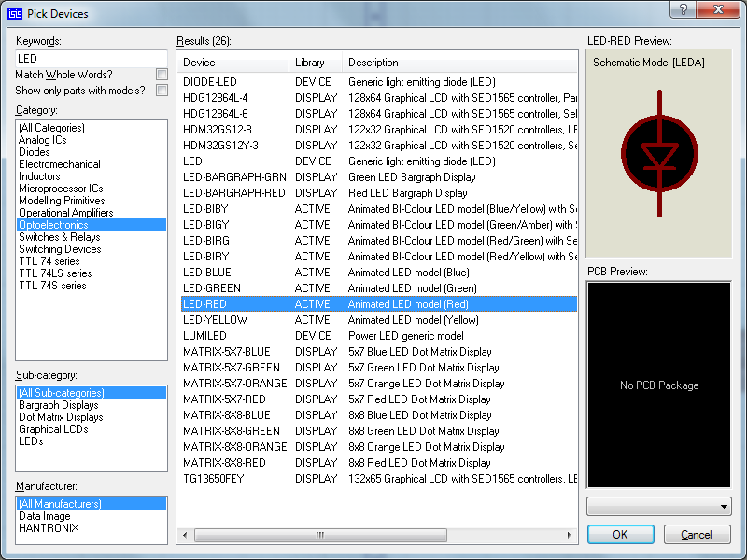
Task: Select MATRIX-5X7-GREEN device row
Action: tap(379, 368)
